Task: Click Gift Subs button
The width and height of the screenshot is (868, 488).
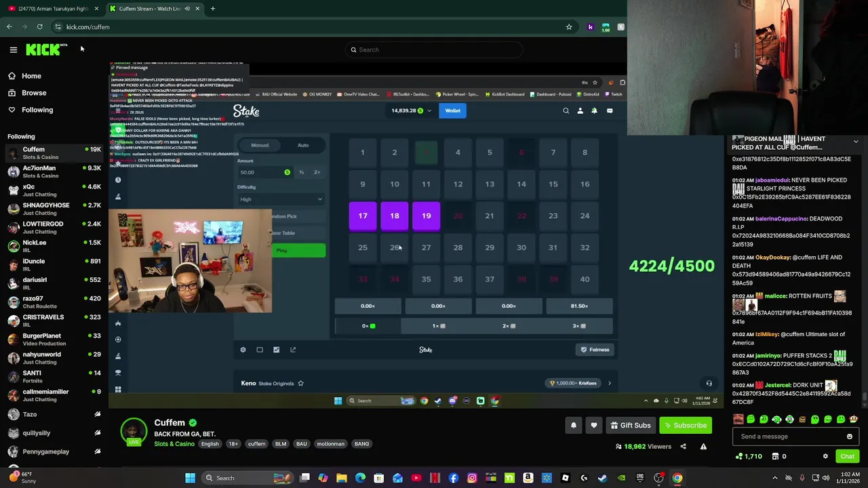Action: [x=631, y=426]
